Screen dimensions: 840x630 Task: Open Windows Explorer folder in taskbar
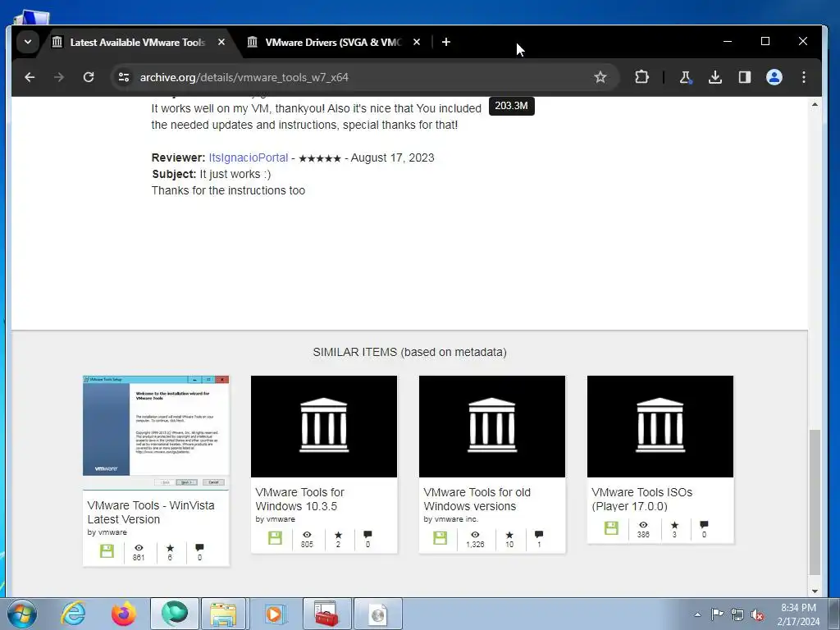pos(223,614)
